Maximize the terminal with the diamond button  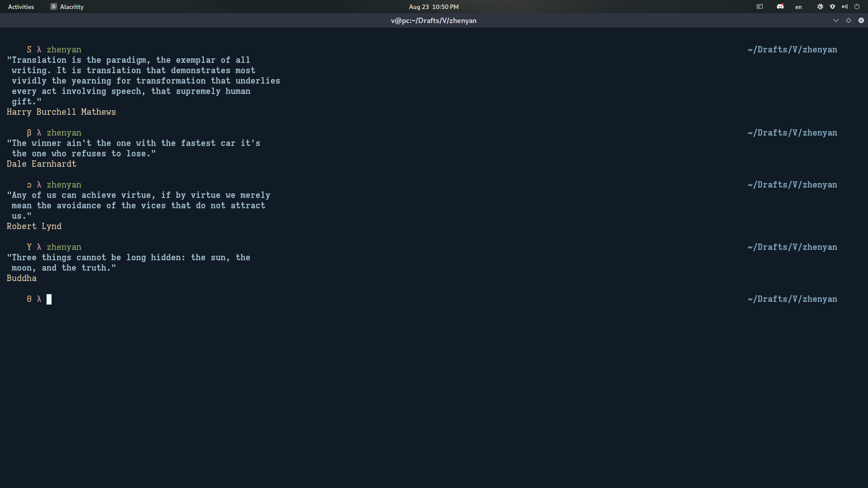(848, 20)
